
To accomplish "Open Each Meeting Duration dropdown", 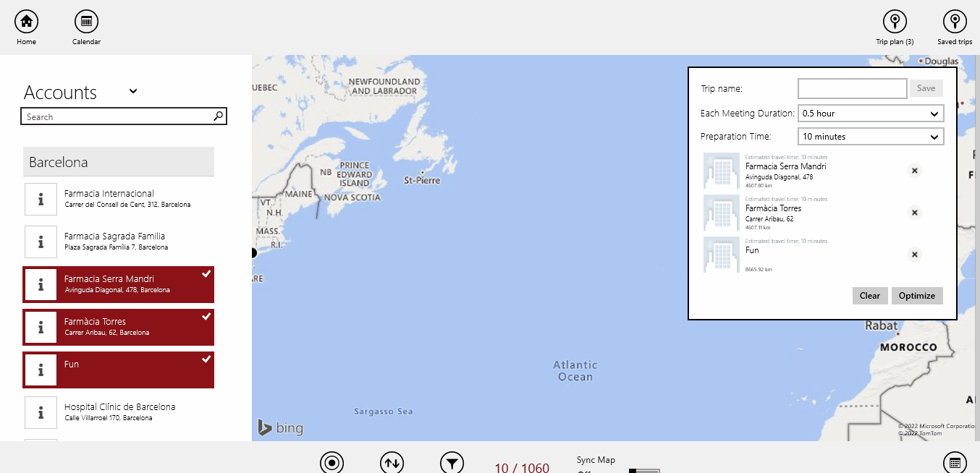I will tap(871, 114).
